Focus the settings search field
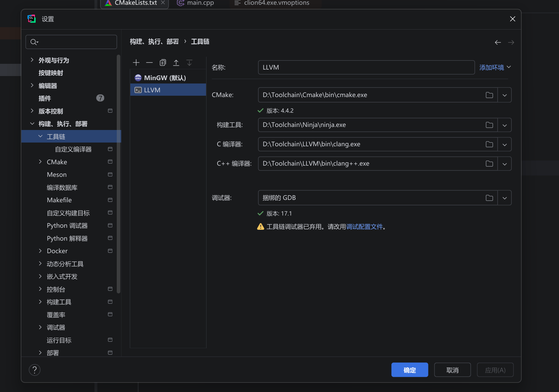The height and width of the screenshot is (392, 559). pyautogui.click(x=71, y=42)
